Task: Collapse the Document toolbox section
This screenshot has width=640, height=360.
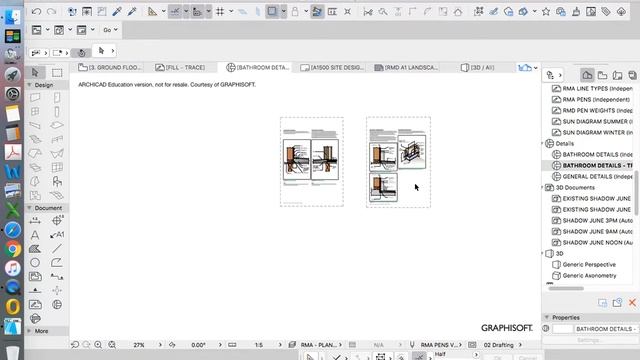Action: point(29,208)
